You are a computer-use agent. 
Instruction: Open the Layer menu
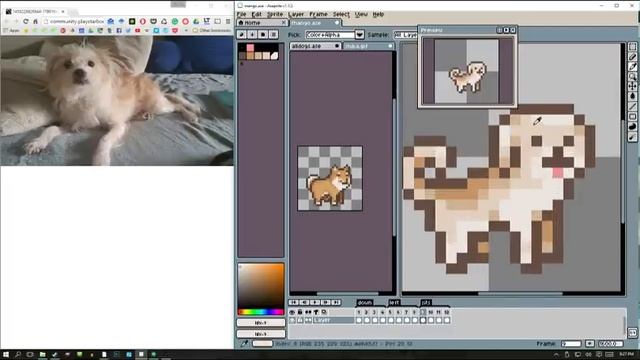pos(296,14)
